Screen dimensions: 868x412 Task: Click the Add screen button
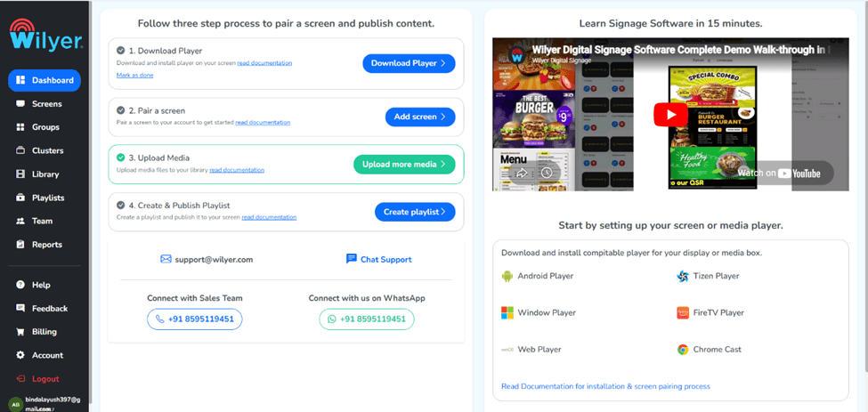click(420, 117)
